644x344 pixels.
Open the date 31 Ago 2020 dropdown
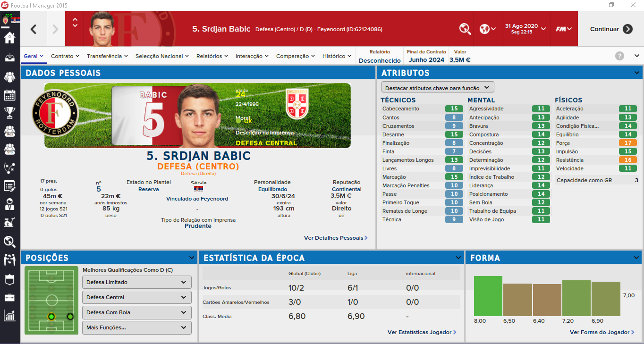point(525,29)
